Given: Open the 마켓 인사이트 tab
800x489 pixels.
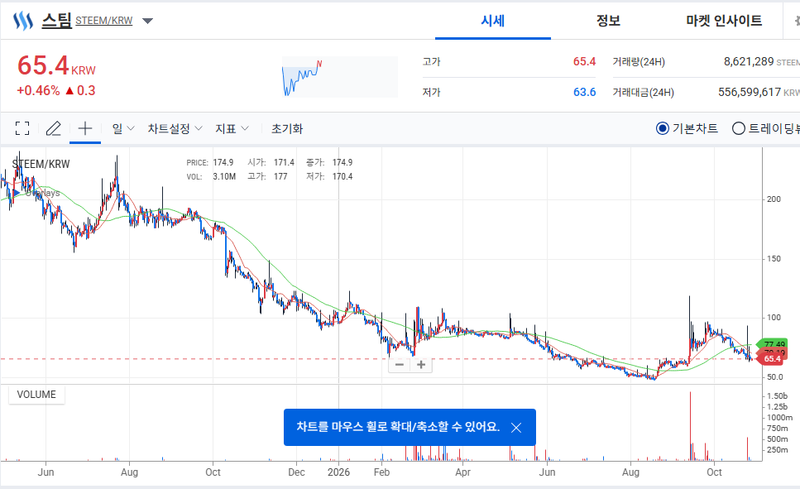Looking at the screenshot, I should click(724, 21).
